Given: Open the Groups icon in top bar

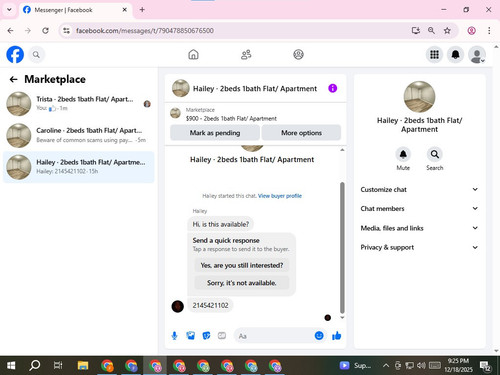Looking at the screenshot, I should coord(298,54).
